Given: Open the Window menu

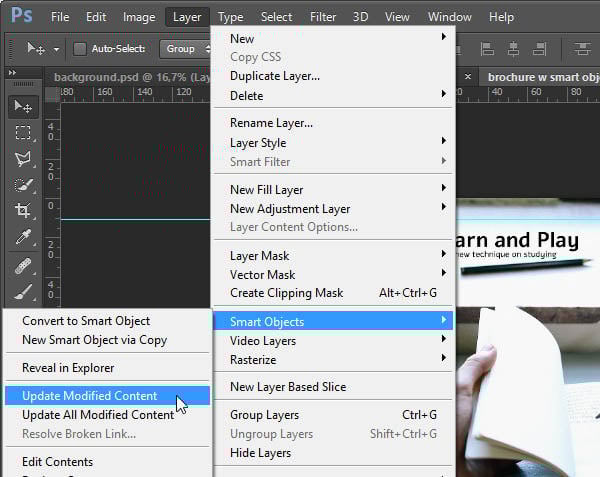Looking at the screenshot, I should [450, 17].
